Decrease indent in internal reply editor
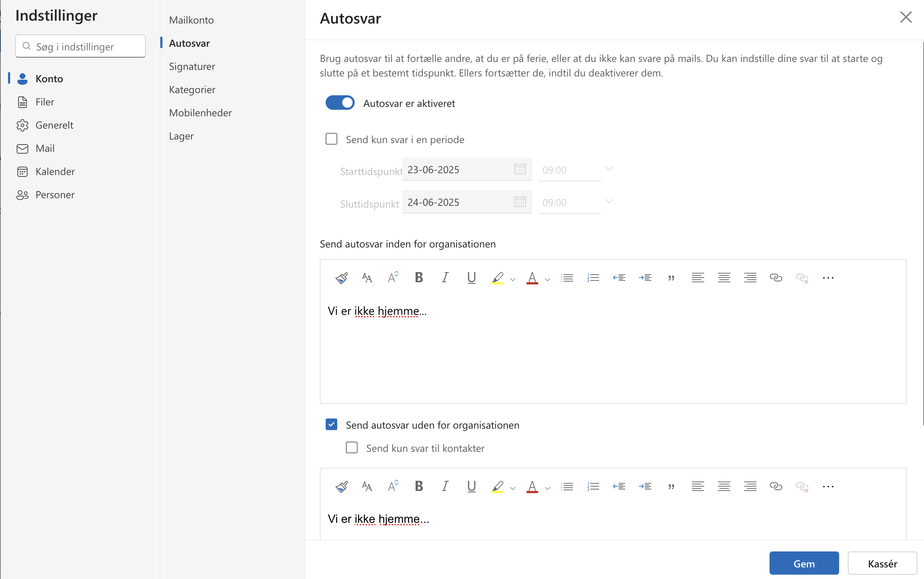 (619, 278)
